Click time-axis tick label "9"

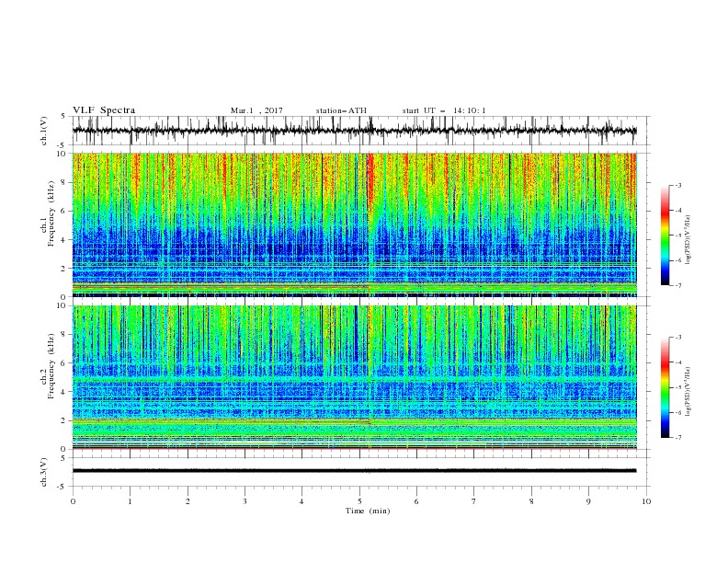(588, 501)
